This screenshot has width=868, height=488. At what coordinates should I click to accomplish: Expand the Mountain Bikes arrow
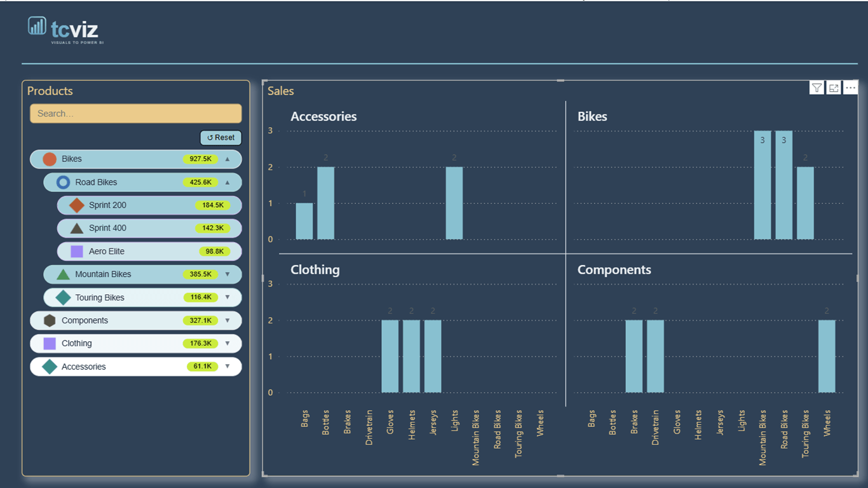pyautogui.click(x=227, y=274)
